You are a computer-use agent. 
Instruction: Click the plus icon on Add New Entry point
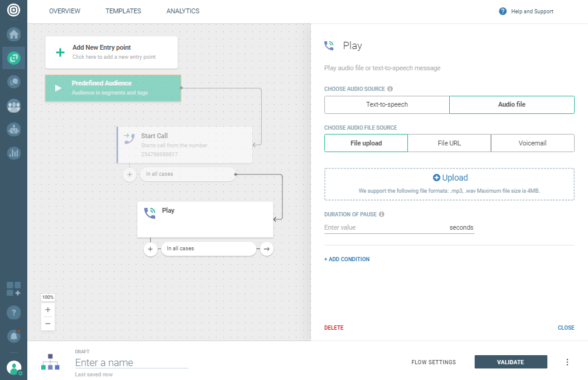[x=60, y=52]
